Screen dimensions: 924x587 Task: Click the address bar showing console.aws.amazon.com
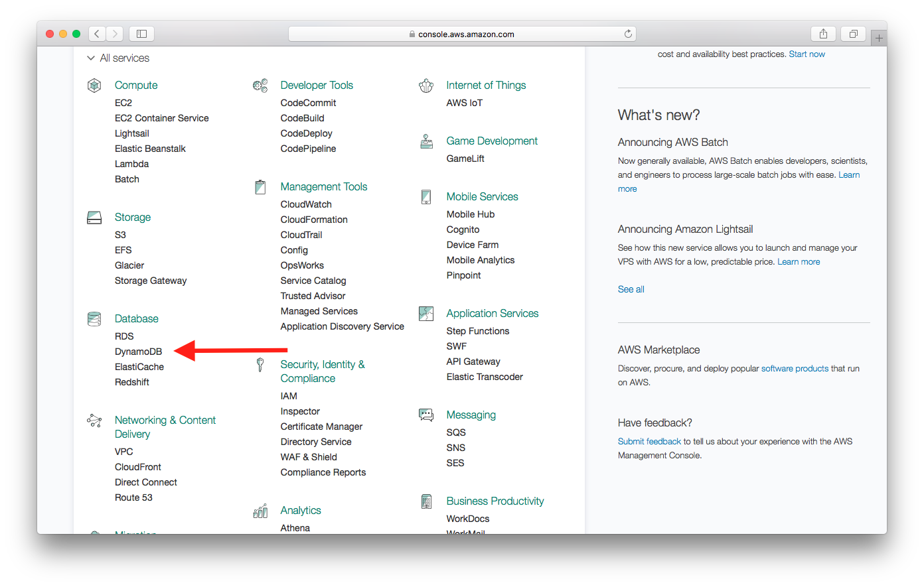pyautogui.click(x=462, y=34)
